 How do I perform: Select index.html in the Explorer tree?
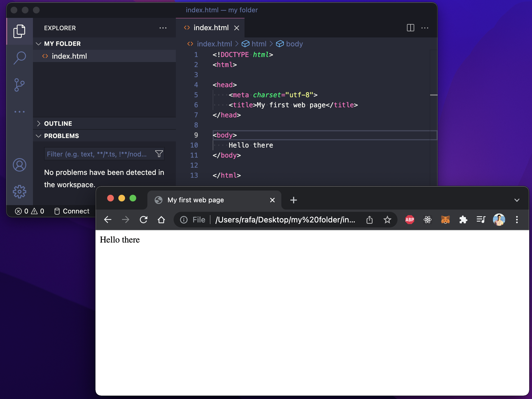104,56
